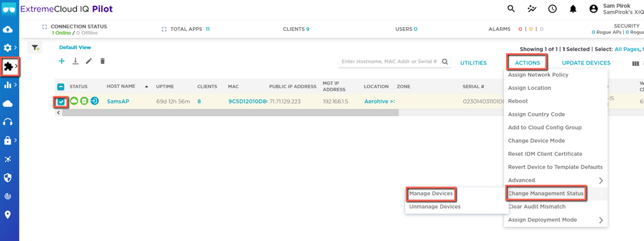Choose Revert Device to Template Defaults
Screen dimensions: 644x241
556,167
